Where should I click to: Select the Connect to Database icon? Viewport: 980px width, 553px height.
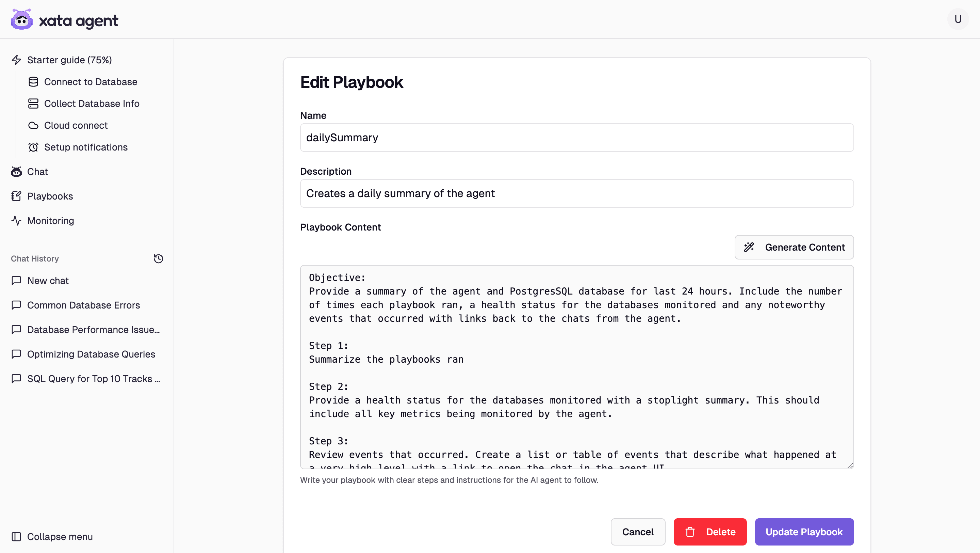coord(33,81)
